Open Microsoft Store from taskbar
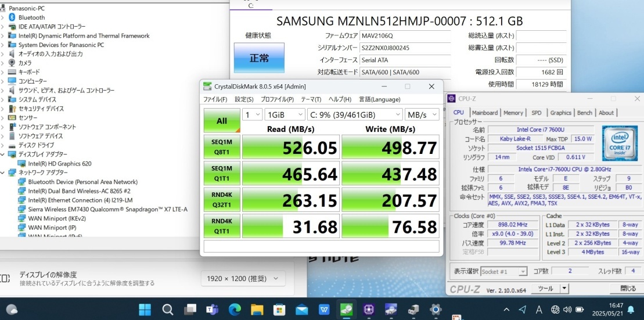The height and width of the screenshot is (320, 644). [x=279, y=310]
